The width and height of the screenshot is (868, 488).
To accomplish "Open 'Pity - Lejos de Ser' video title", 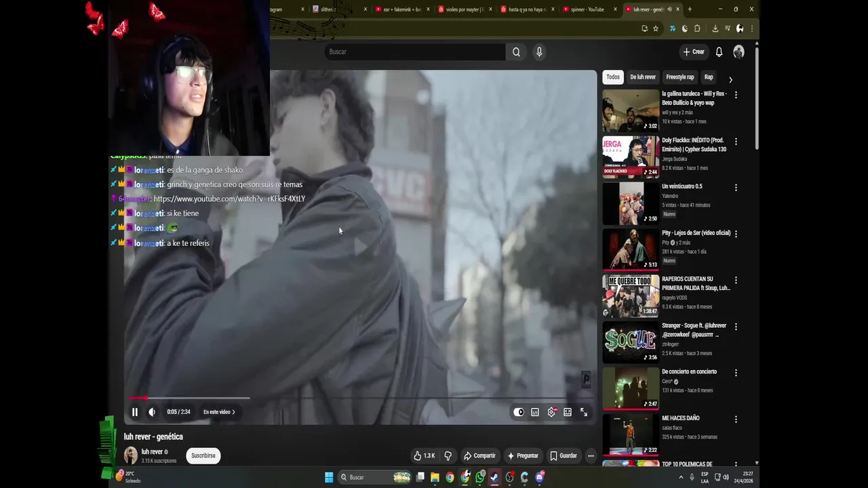I will tap(696, 233).
